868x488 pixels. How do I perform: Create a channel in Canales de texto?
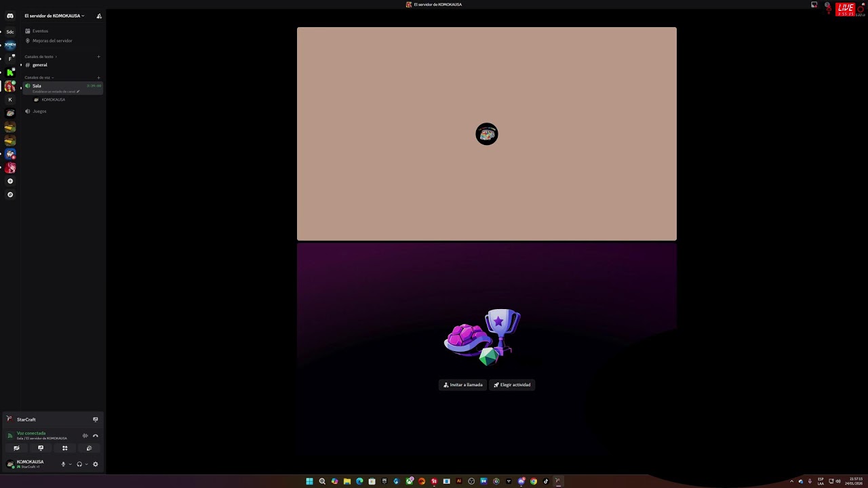click(x=98, y=57)
